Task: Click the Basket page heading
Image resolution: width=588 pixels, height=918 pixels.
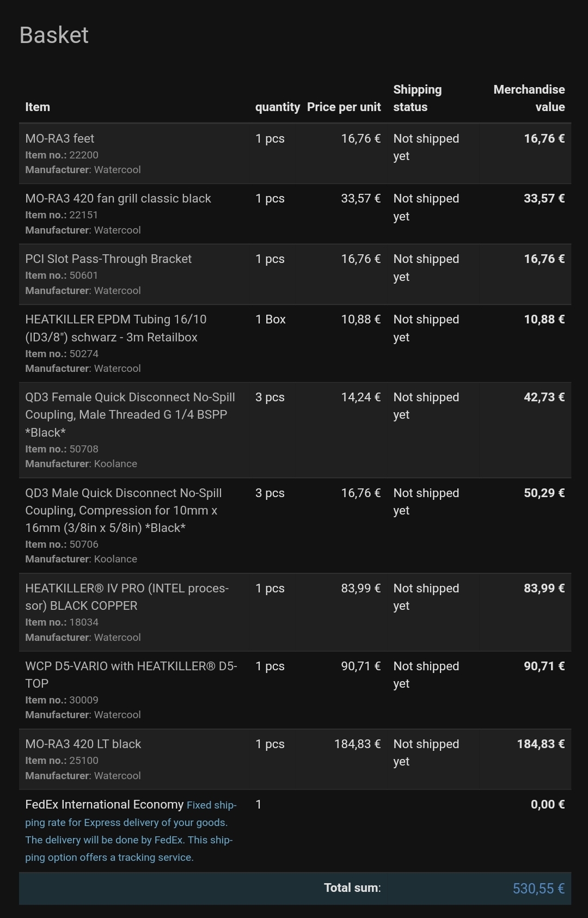Action: click(54, 35)
